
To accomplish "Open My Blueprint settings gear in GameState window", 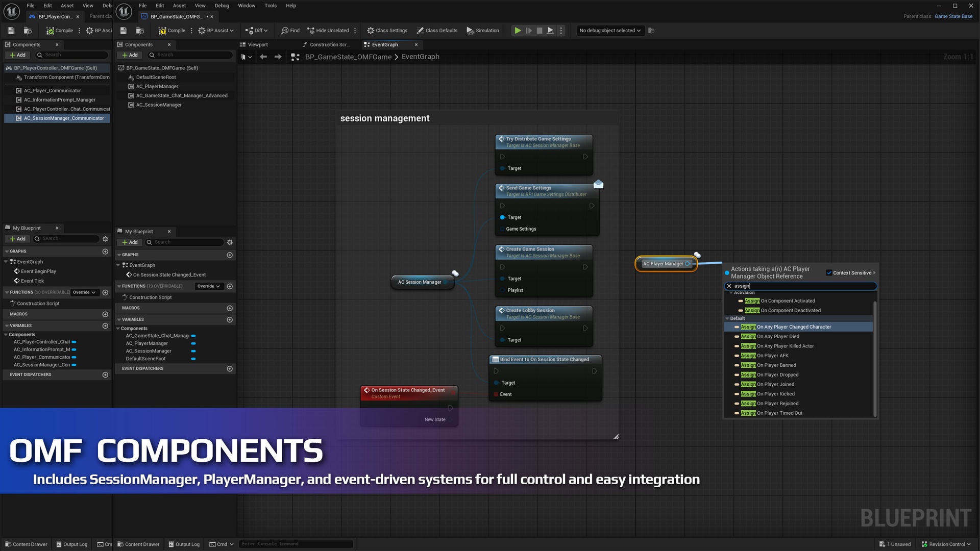I will tap(230, 242).
